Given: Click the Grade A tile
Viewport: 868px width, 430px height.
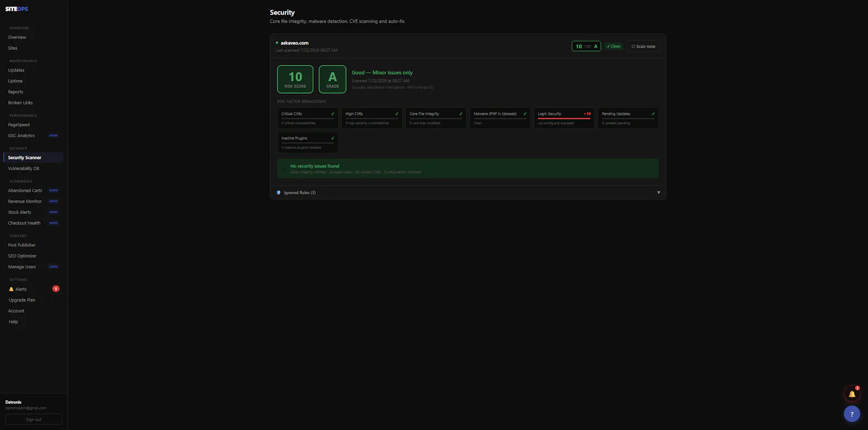Looking at the screenshot, I should pyautogui.click(x=333, y=79).
